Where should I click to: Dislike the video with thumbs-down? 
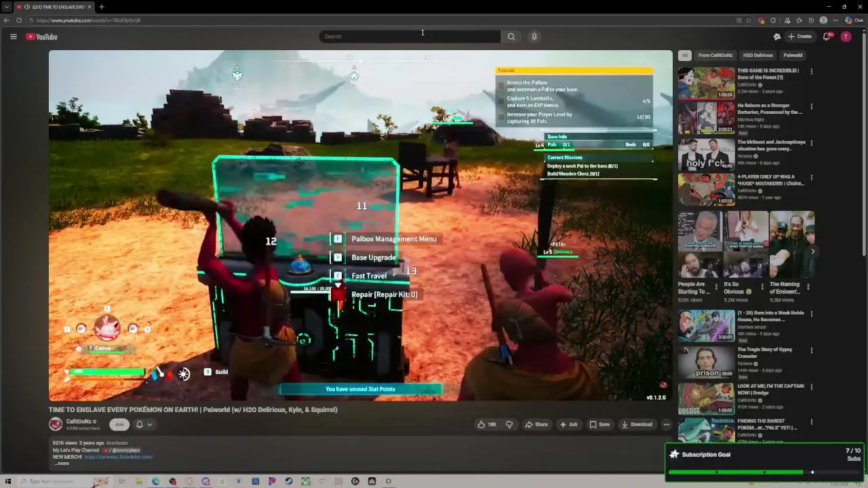point(509,424)
